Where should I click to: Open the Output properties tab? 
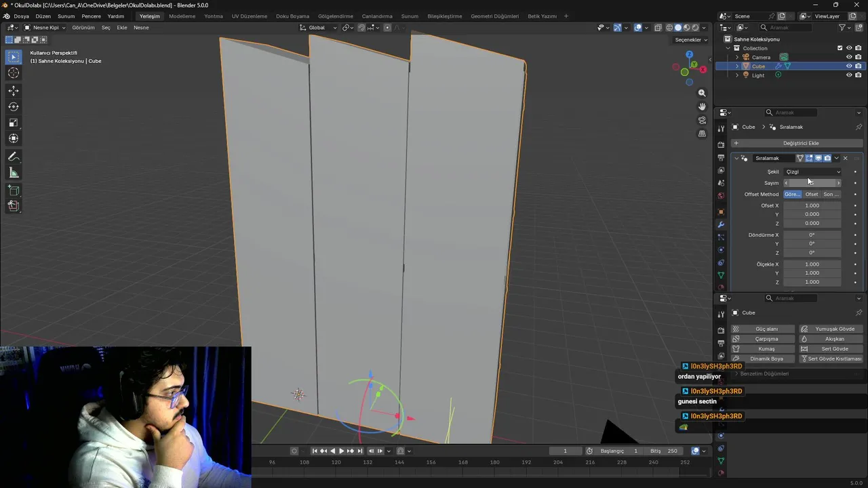tap(721, 157)
